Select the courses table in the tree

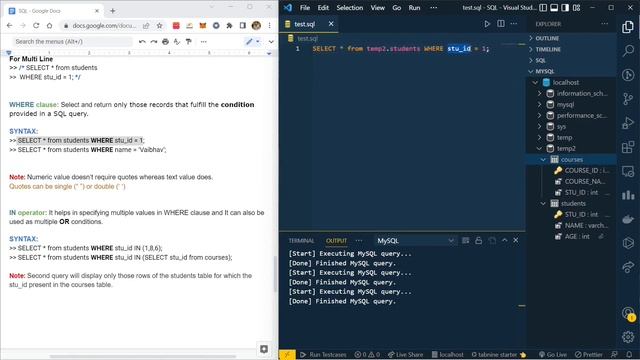pyautogui.click(x=571, y=160)
